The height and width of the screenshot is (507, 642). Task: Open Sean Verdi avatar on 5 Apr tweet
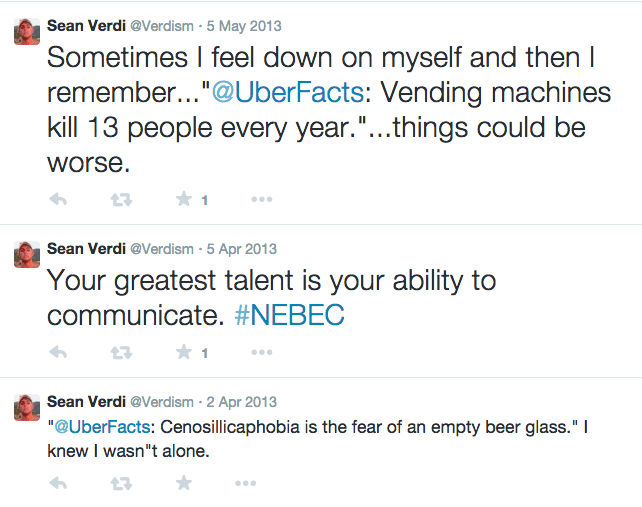(27, 254)
